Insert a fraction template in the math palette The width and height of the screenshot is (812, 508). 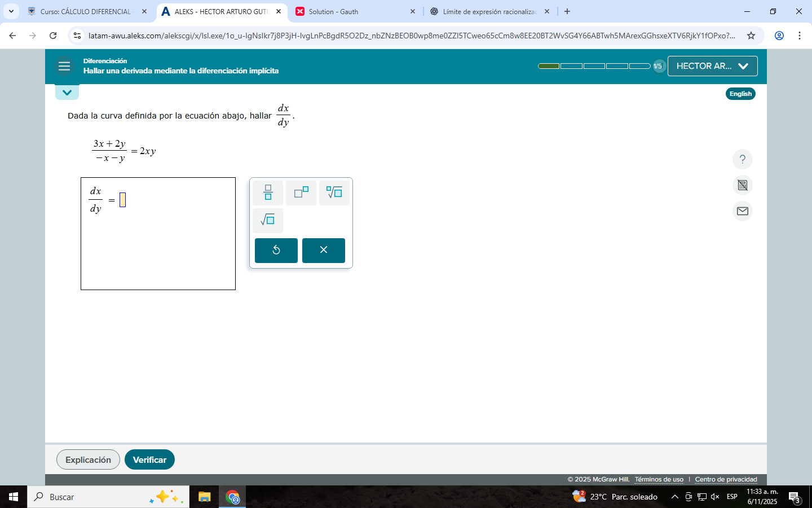(268, 193)
